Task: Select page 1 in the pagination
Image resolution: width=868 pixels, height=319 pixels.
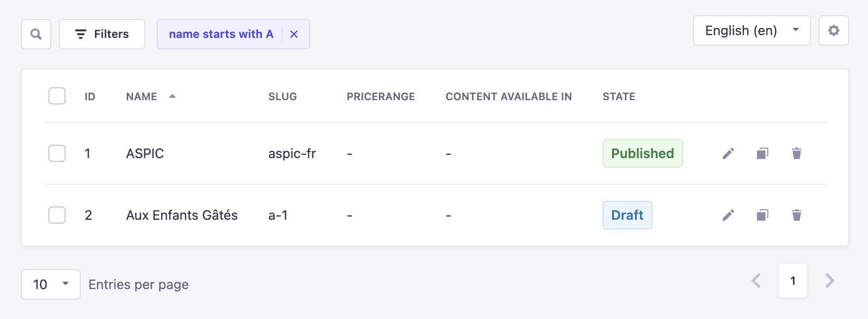Action: tap(793, 281)
